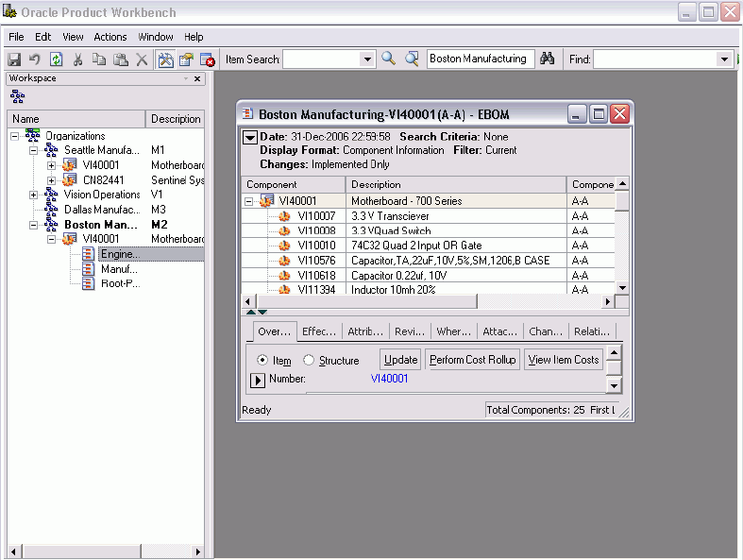Click the Manuf... structure document icon

pyautogui.click(x=88, y=269)
